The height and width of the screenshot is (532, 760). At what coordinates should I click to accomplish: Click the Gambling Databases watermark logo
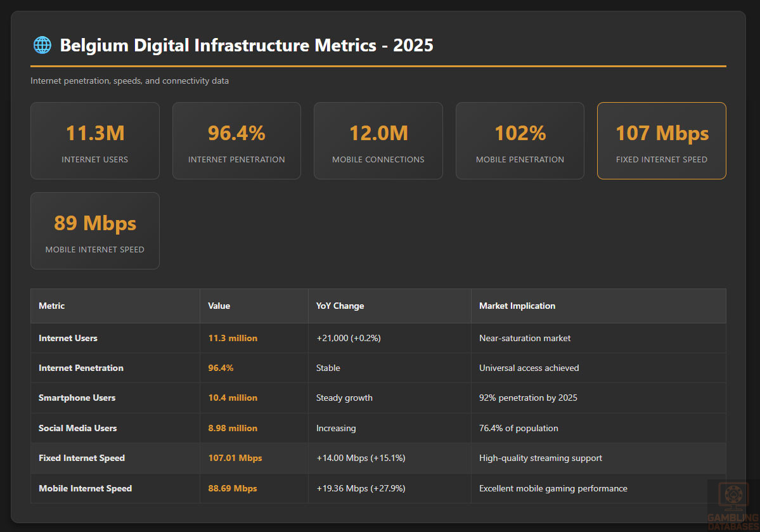(x=733, y=505)
